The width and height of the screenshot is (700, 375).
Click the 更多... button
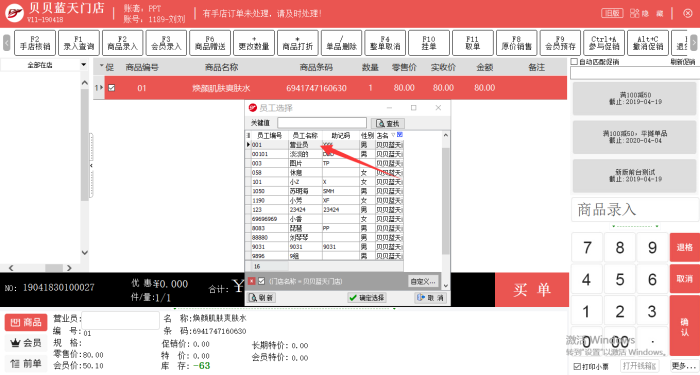coord(683,366)
